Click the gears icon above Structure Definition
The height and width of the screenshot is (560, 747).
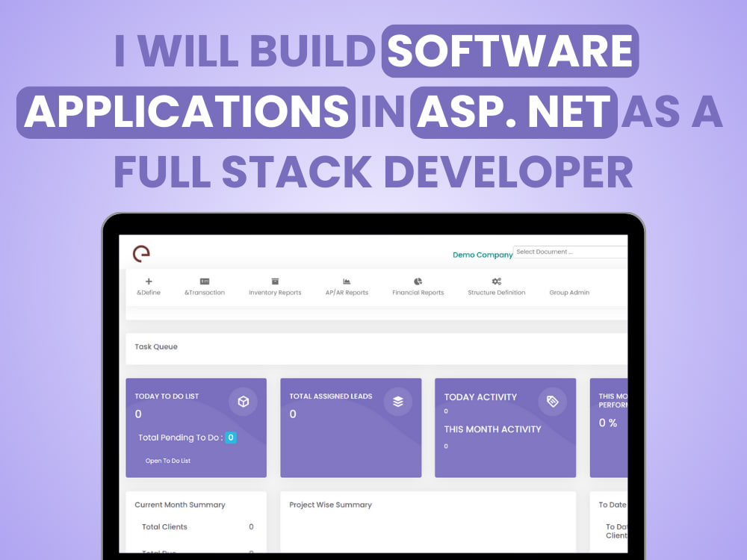pyautogui.click(x=497, y=281)
